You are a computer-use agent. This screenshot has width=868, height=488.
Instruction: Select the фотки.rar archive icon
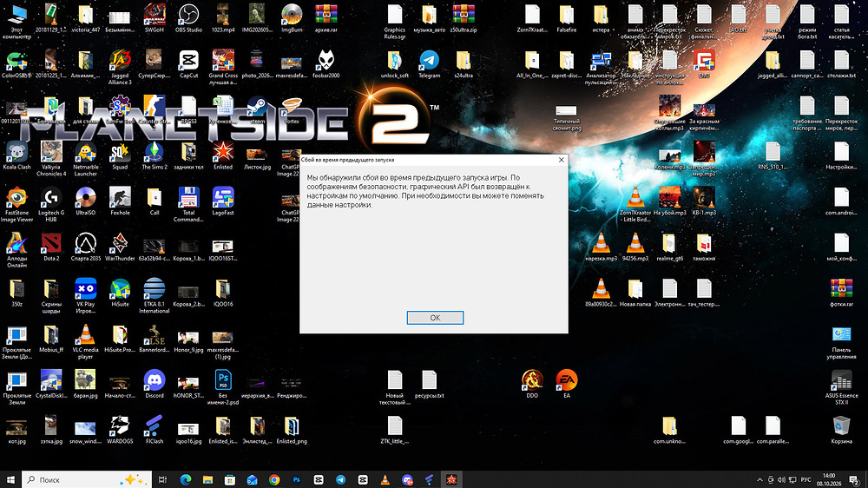[841, 293]
